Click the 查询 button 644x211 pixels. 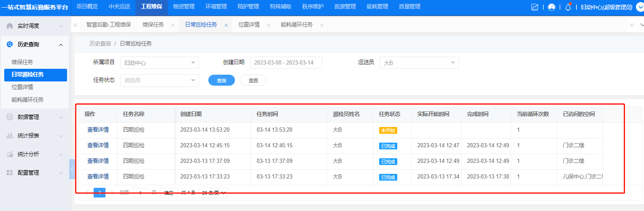pyautogui.click(x=221, y=80)
